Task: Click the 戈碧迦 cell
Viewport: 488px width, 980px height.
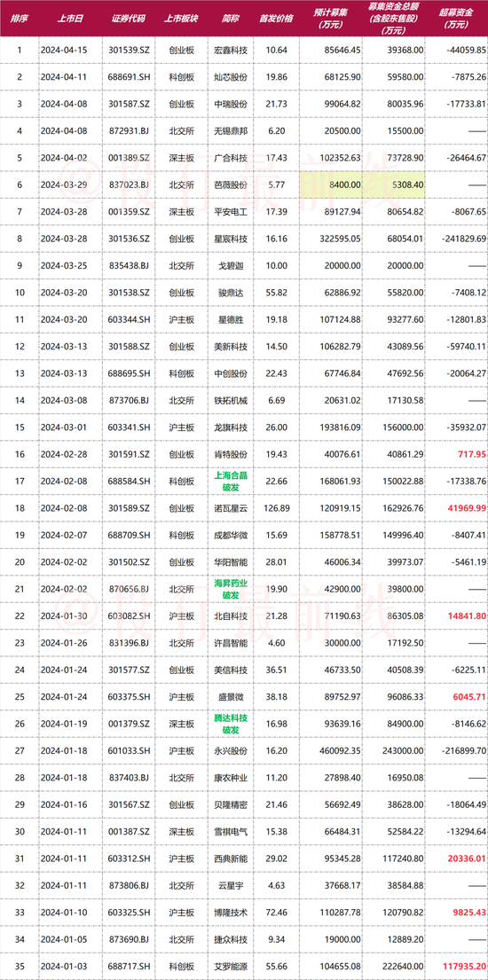Action: tap(230, 265)
